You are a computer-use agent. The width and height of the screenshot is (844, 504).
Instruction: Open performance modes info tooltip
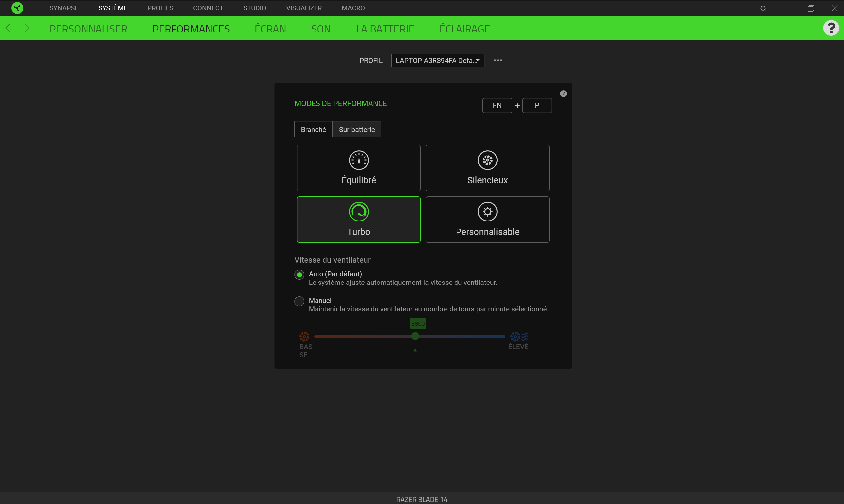pos(563,94)
